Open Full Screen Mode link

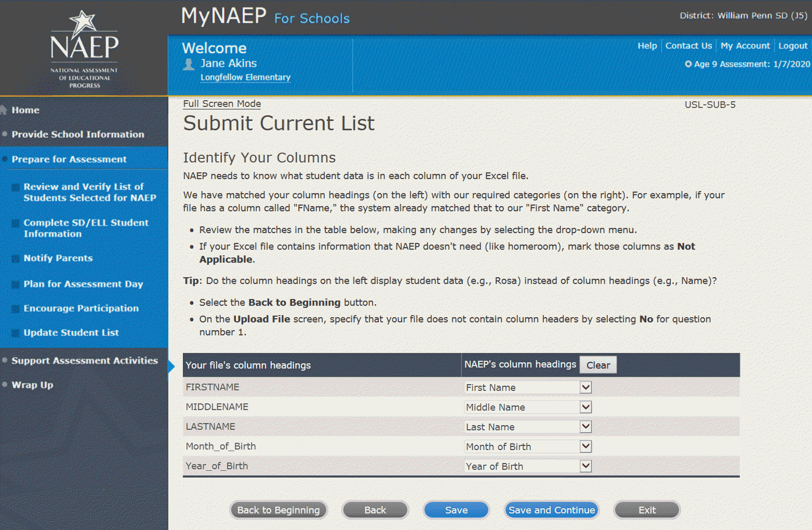222,104
